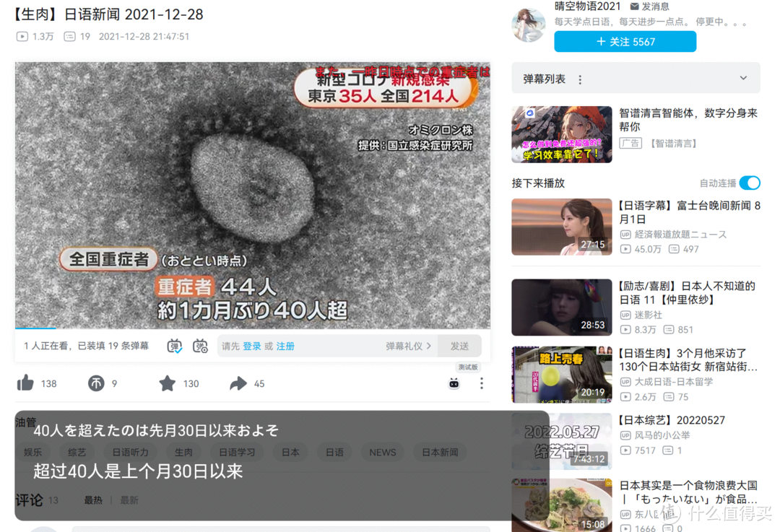Toggle the 自动连播 autoplay switch
Viewport: 780px width, 532px height.
[x=750, y=183]
